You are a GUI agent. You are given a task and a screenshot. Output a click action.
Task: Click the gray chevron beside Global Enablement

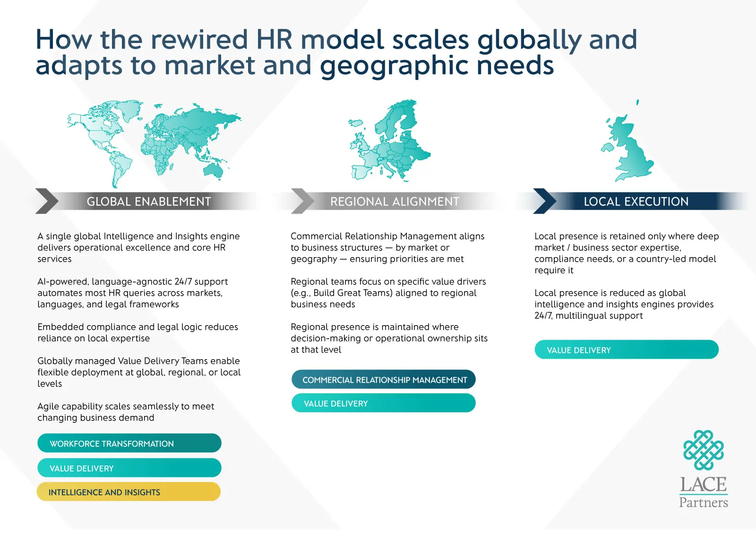[46, 201]
